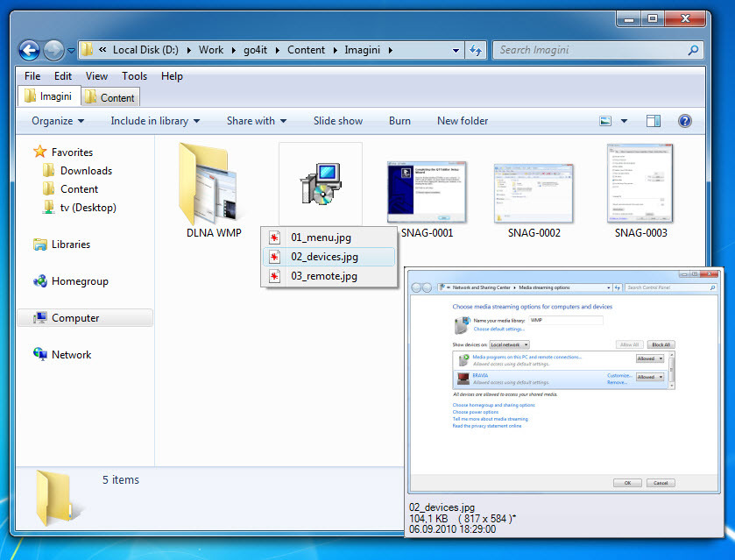Click the Libraries icon in sidebar
This screenshot has width=735, height=560.
(40, 245)
